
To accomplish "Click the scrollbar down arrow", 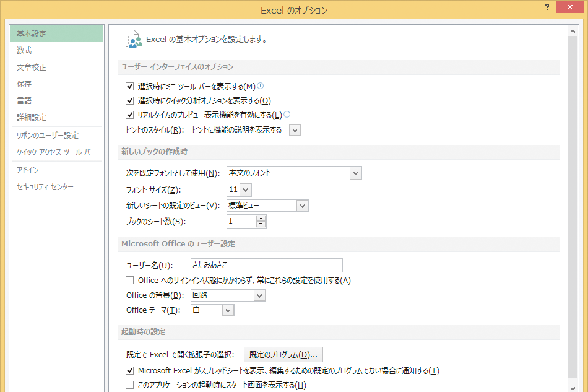I will coord(573,388).
